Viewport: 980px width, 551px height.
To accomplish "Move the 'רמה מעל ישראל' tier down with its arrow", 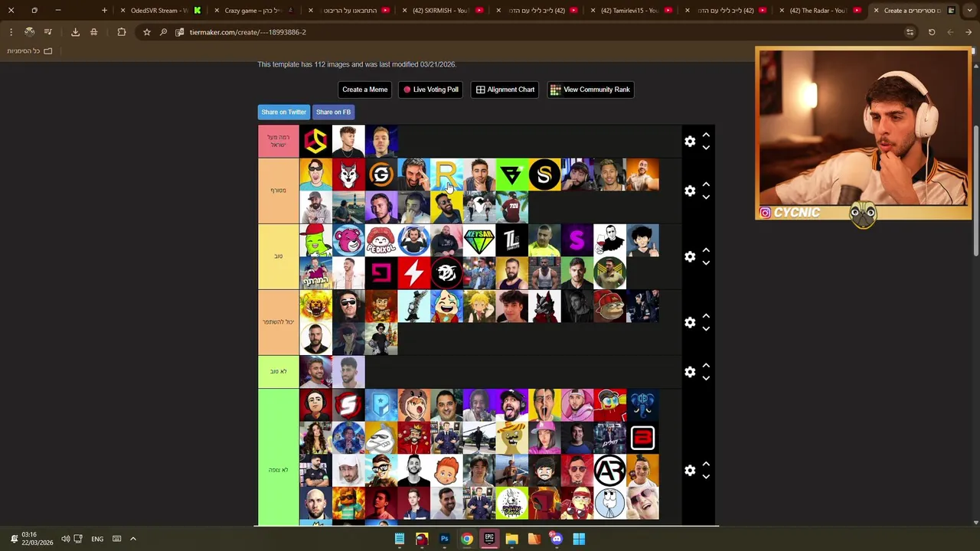I will [x=706, y=147].
